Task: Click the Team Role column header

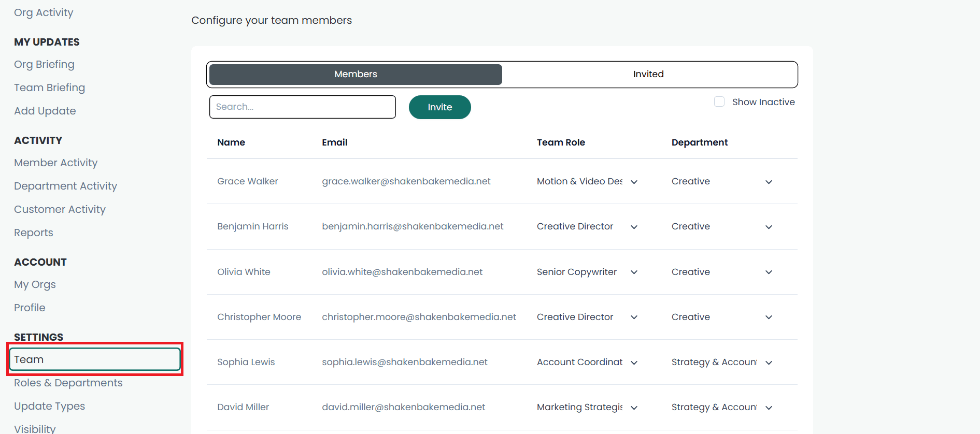Action: point(561,142)
